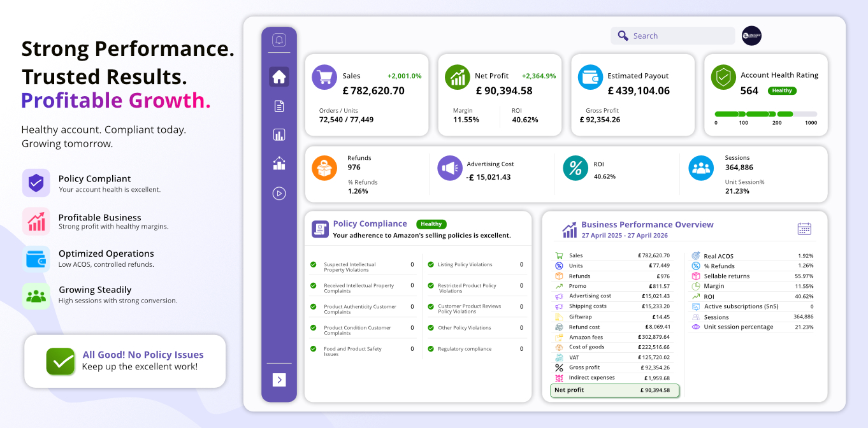Toggle Suspected Intellectual Property Violations check mark
Viewport: 868px width, 428px height.
tap(314, 264)
